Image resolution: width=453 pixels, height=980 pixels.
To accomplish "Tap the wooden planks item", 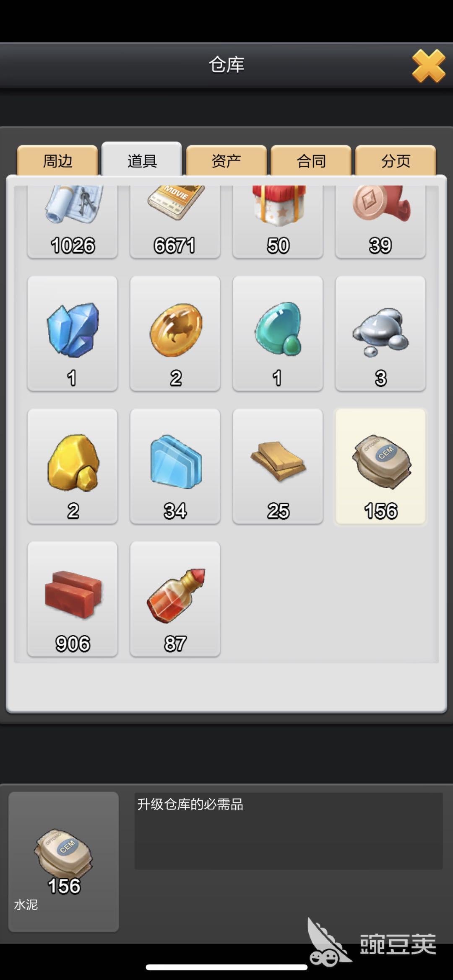I will (x=278, y=466).
